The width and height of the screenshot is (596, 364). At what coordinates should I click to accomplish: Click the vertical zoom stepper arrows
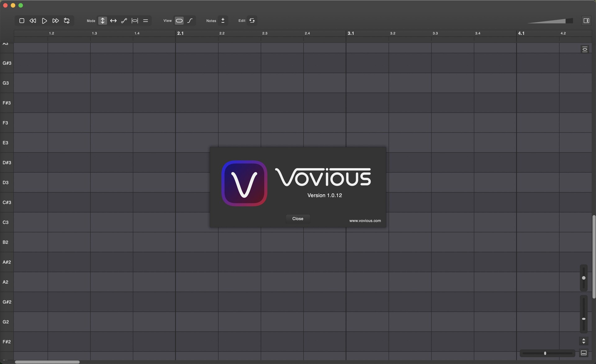(584, 341)
